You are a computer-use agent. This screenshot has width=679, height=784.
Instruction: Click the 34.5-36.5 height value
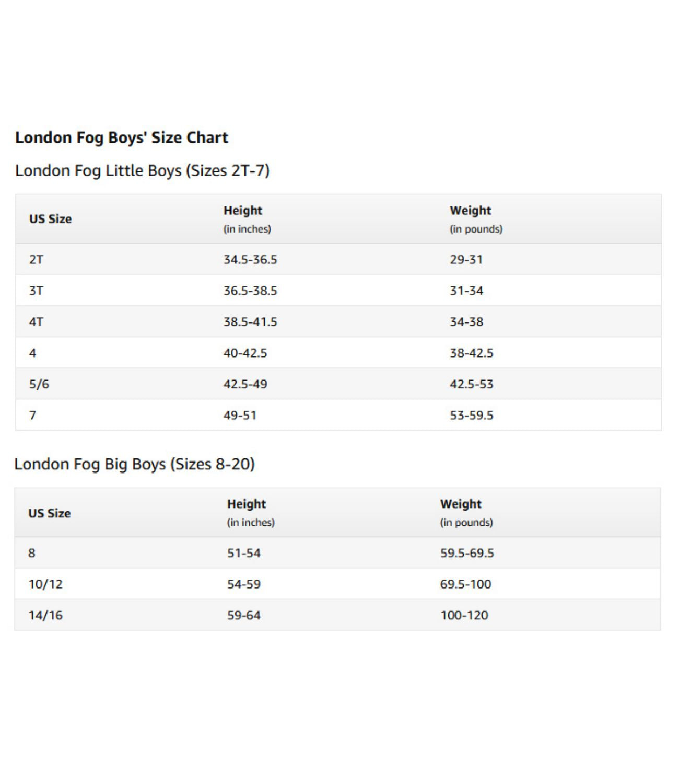(250, 259)
